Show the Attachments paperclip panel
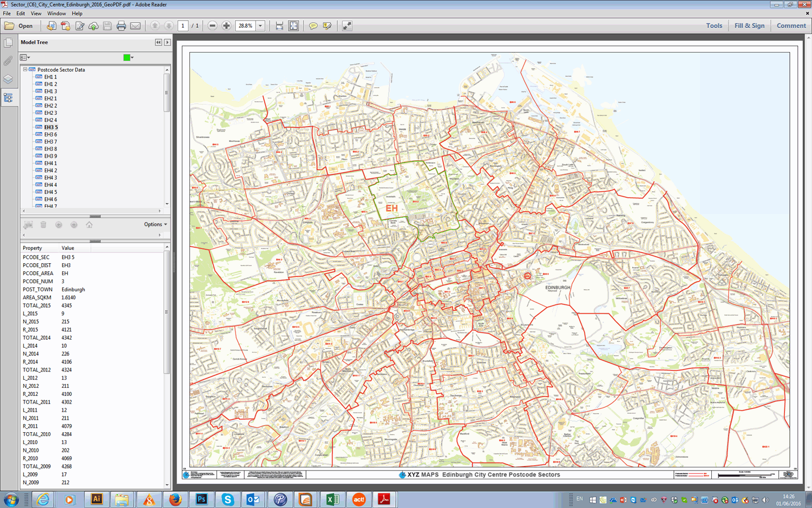The image size is (812, 508). (8, 61)
